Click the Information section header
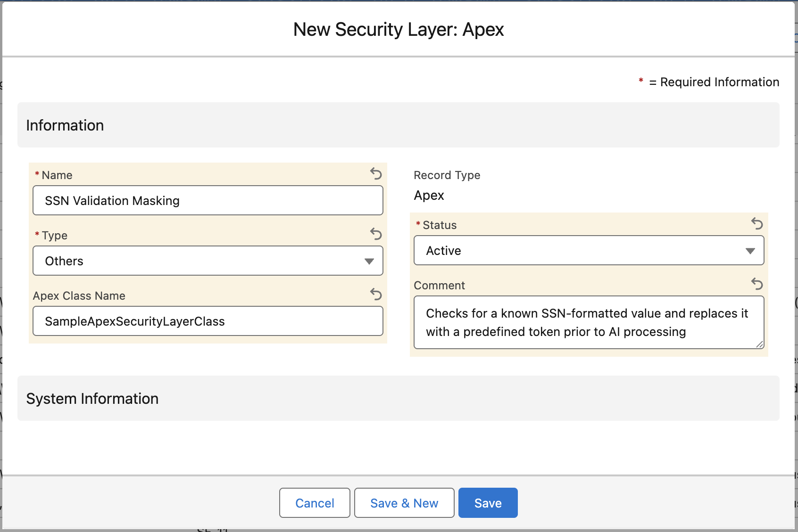This screenshot has width=798, height=532. coord(65,125)
